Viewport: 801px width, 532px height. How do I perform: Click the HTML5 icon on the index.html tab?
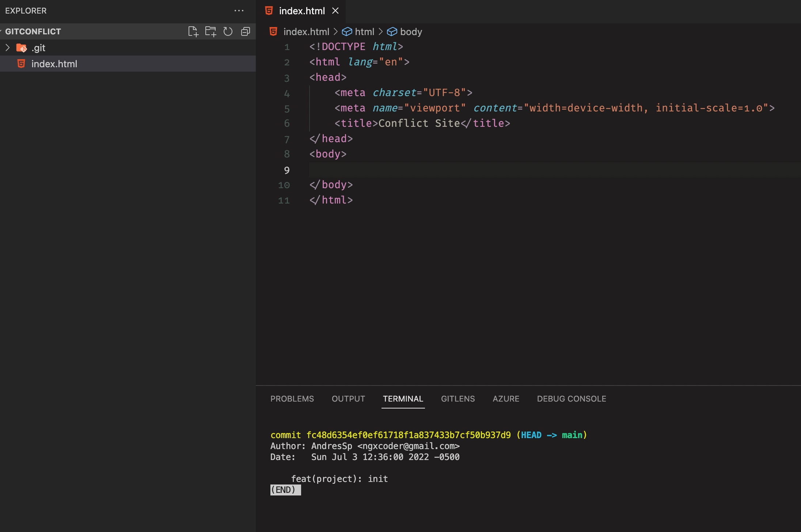tap(269, 11)
